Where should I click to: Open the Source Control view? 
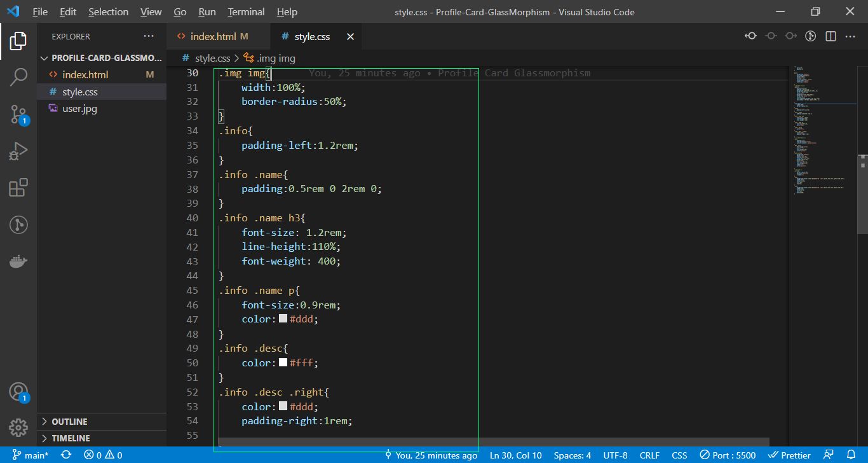[x=18, y=114]
